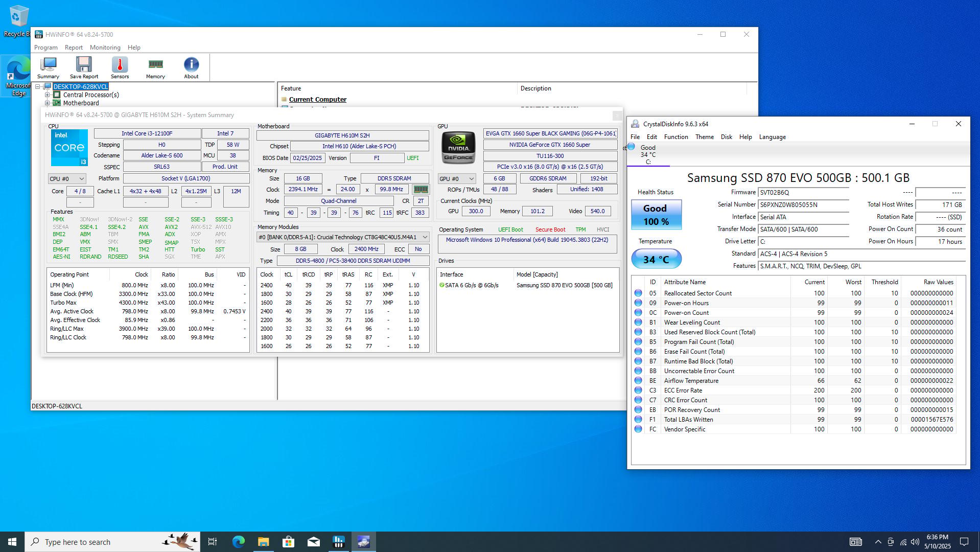Click the Feature column header in HWiNFO
Screen dimensions: 980x552
pos(398,88)
